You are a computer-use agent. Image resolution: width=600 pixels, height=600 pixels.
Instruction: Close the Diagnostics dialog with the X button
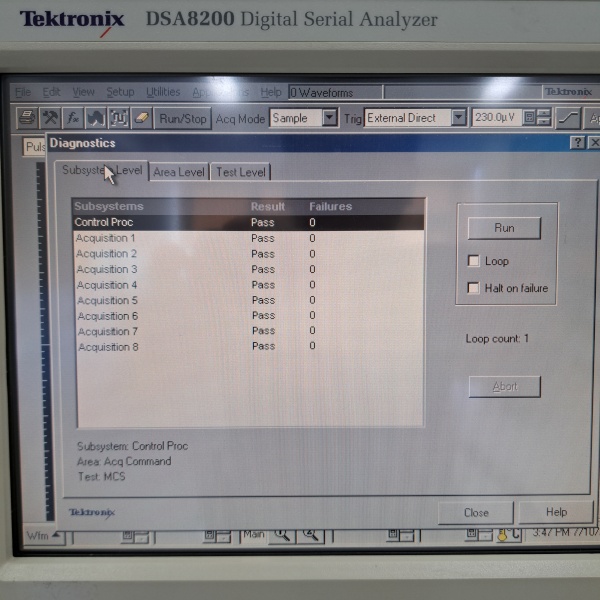click(594, 143)
